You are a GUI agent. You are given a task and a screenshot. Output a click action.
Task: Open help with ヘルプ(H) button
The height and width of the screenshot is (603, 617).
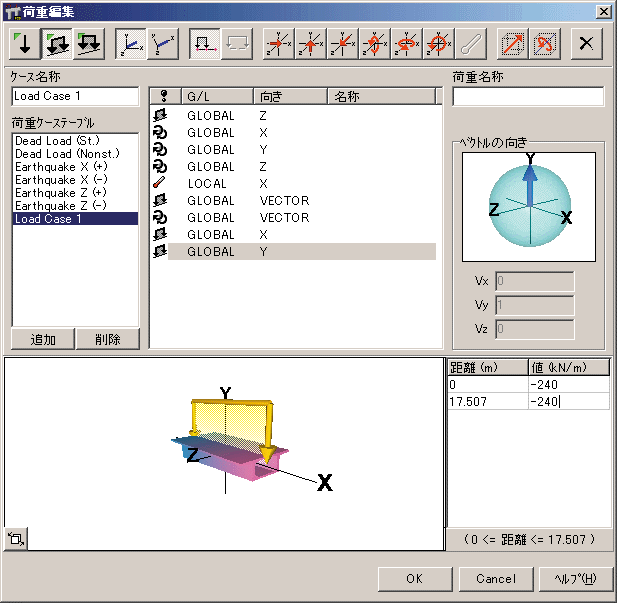[576, 579]
